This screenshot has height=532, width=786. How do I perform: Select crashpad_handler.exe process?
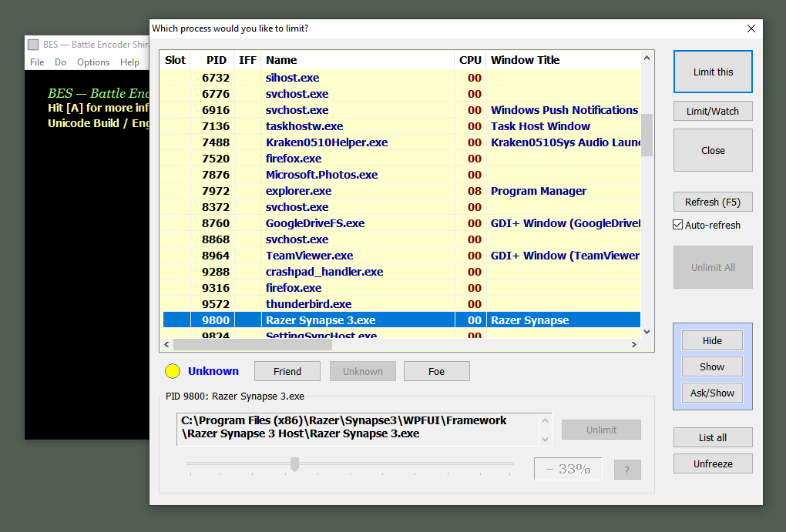tap(401, 272)
